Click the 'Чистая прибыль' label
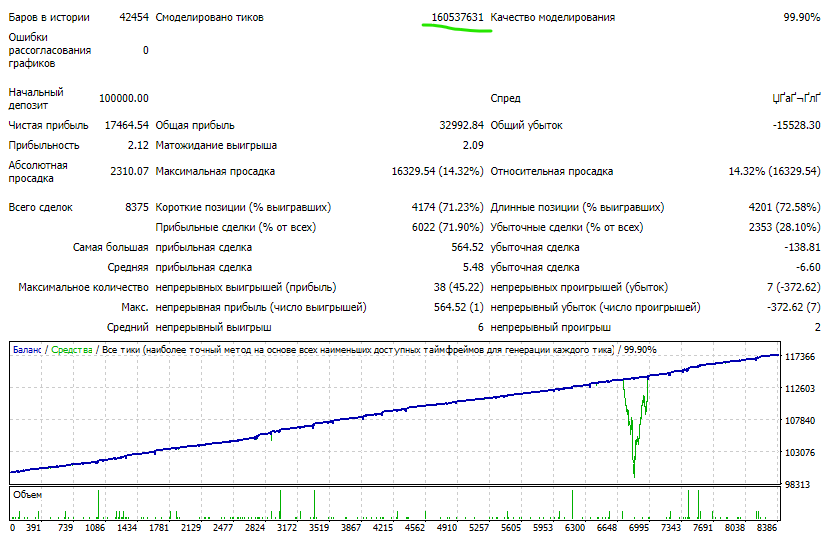Screen dimensions: 840x541 pyautogui.click(x=48, y=125)
